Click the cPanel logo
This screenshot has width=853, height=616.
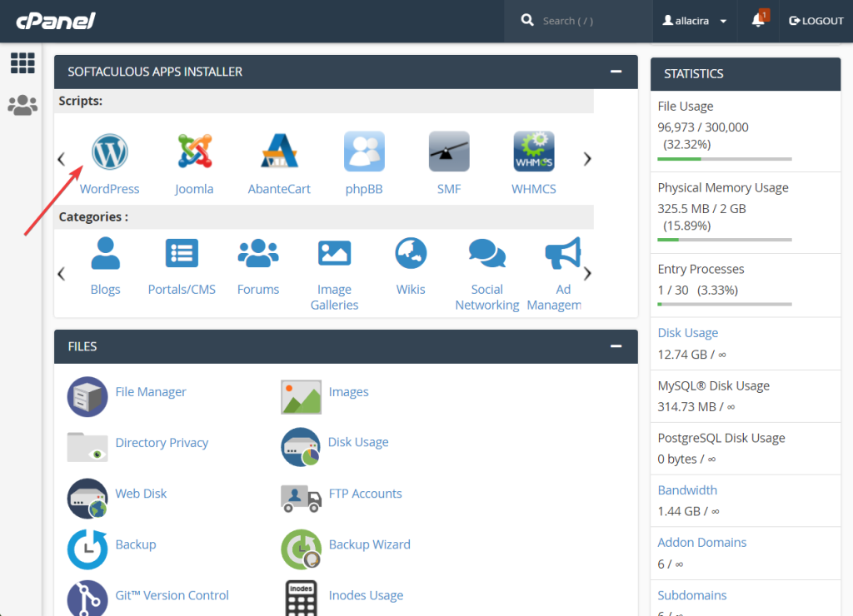(56, 21)
